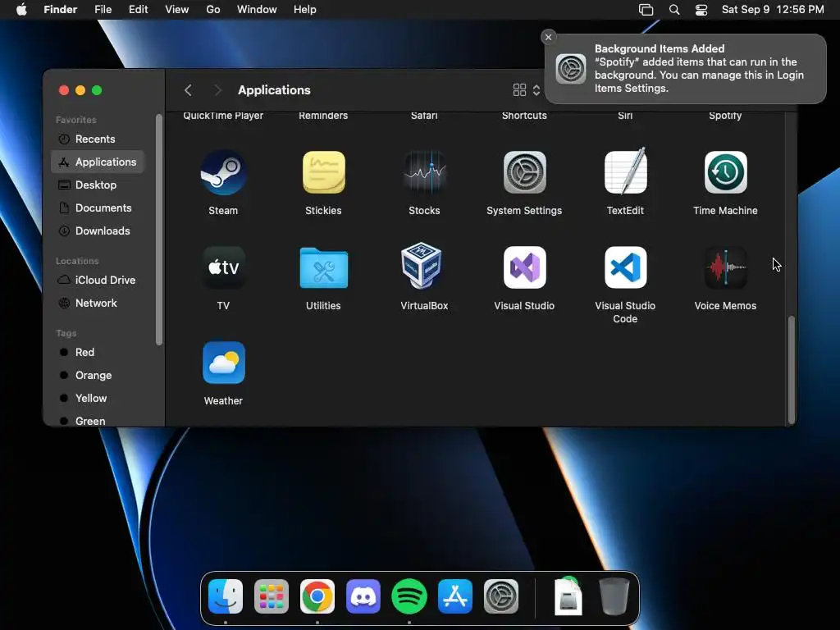Open the Voice Memos app icon
The height and width of the screenshot is (630, 840).
(x=725, y=267)
